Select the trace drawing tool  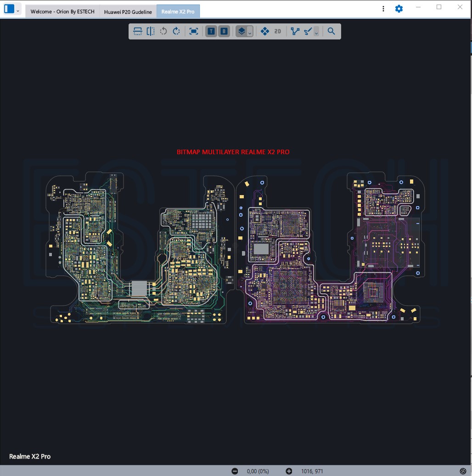tap(308, 31)
